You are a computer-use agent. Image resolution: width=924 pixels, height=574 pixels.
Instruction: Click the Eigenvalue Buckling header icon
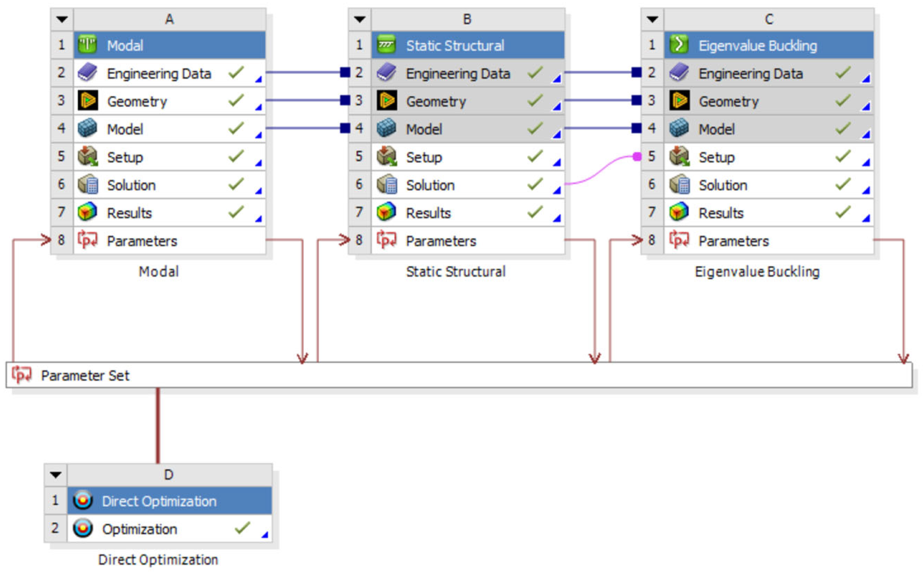(x=679, y=45)
